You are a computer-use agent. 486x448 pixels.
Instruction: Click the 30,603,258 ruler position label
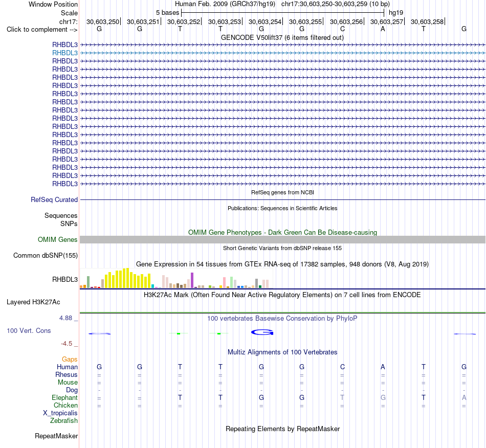(427, 21)
